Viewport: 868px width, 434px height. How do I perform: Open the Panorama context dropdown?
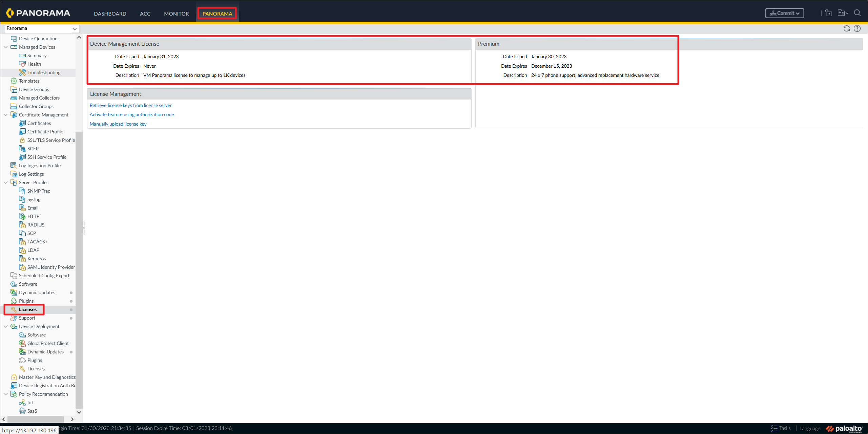[42, 28]
